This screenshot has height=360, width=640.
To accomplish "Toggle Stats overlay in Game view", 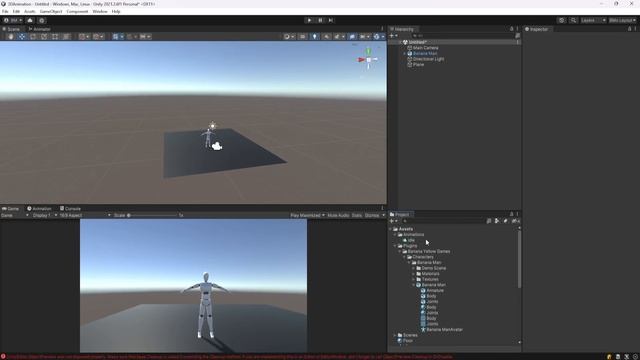I will (x=357, y=215).
